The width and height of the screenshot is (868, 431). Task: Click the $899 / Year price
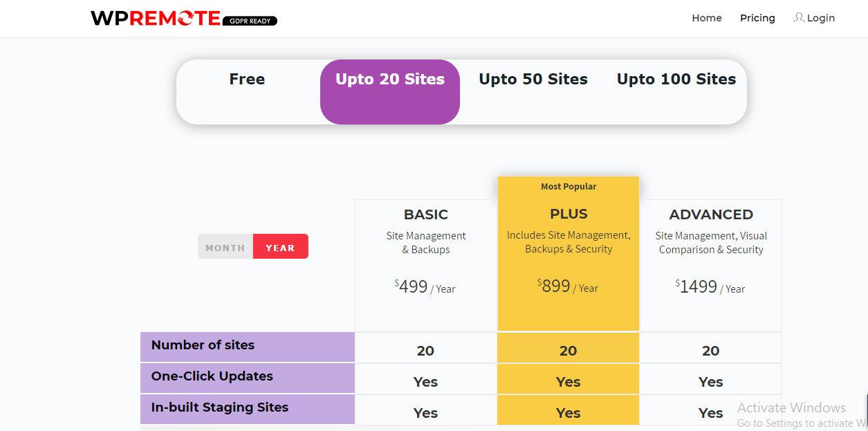[x=568, y=286]
